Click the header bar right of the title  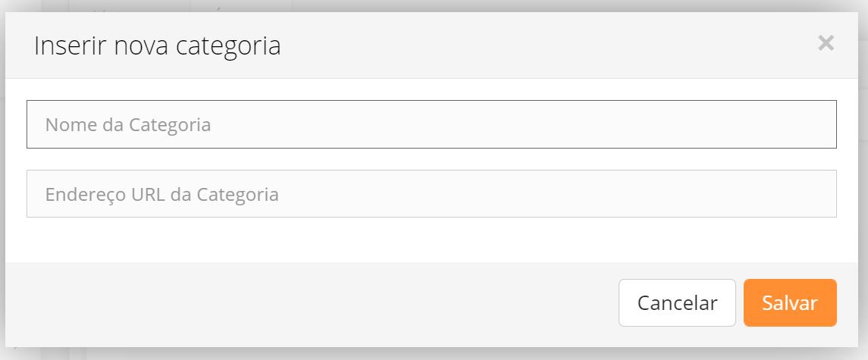(531, 45)
